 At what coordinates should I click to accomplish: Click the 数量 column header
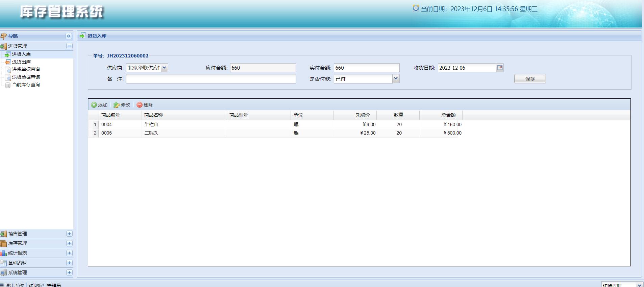[398, 115]
